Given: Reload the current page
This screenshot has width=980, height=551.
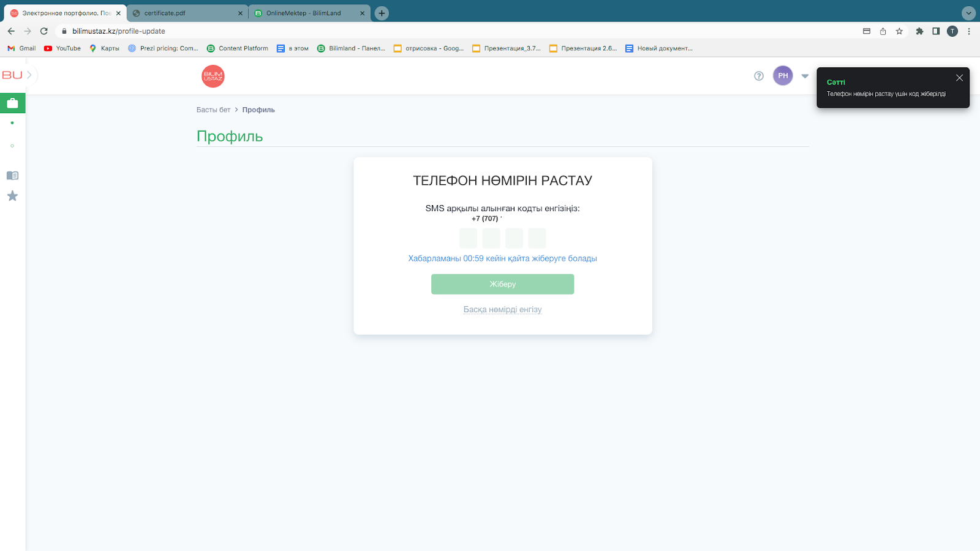Looking at the screenshot, I should tap(44, 31).
